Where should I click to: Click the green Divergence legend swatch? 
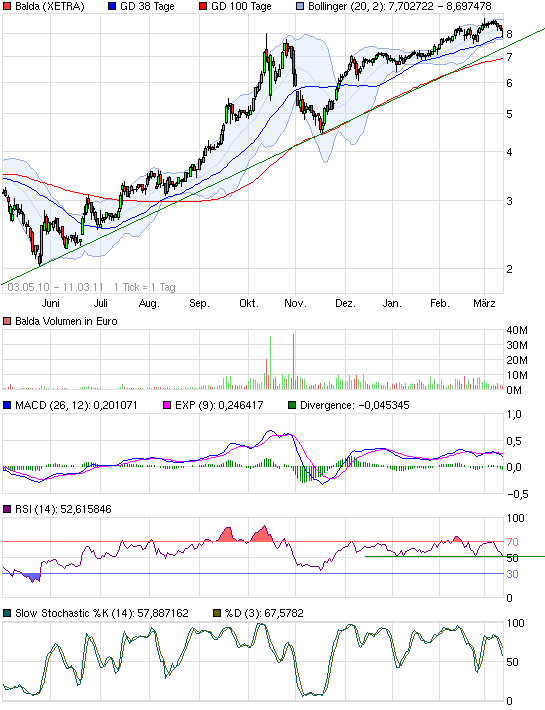pos(292,405)
